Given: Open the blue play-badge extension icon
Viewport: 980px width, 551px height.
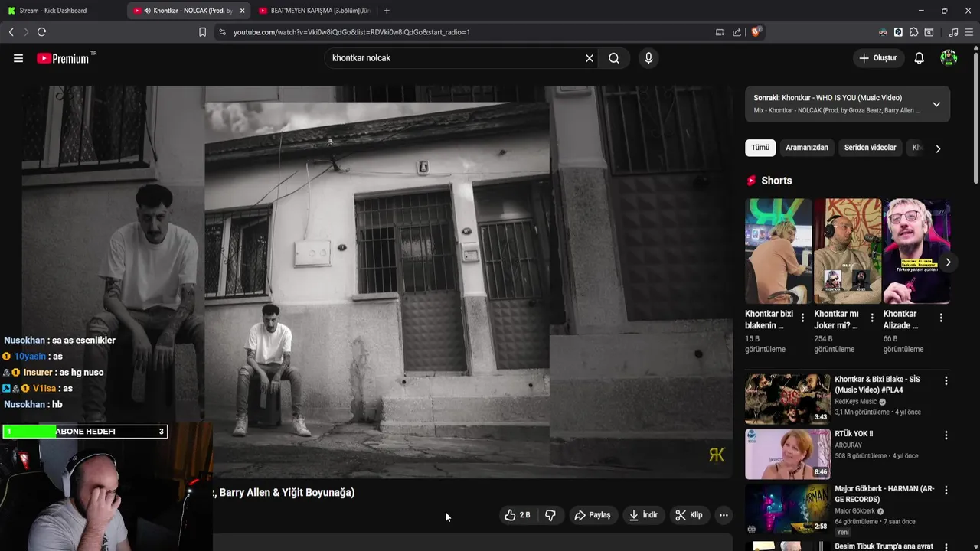Looking at the screenshot, I should 898,32.
